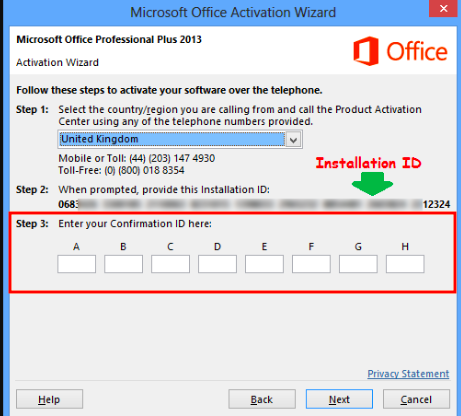Click 'Follow these steps to activate' instruction
The height and width of the screenshot is (416, 461).
[169, 90]
